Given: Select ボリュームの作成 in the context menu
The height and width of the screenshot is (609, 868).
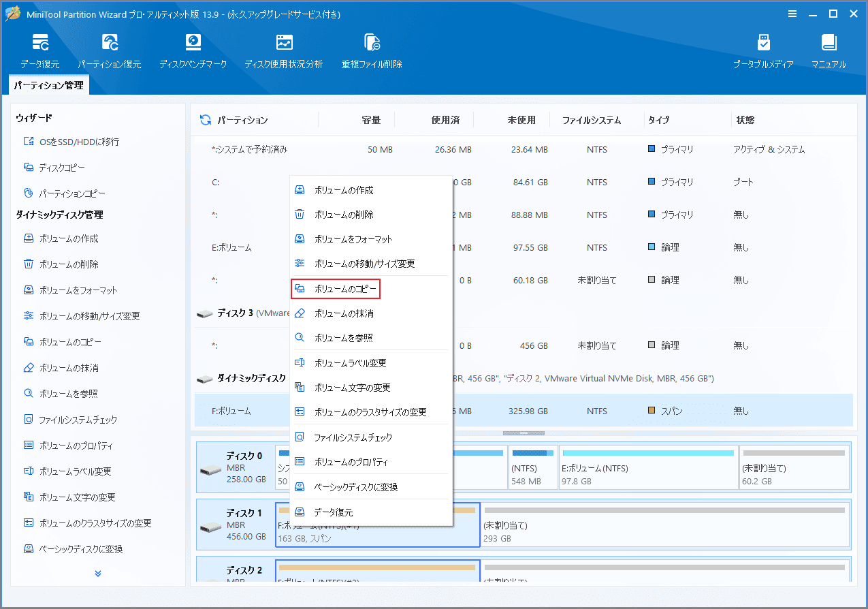Looking at the screenshot, I should coord(371,190).
